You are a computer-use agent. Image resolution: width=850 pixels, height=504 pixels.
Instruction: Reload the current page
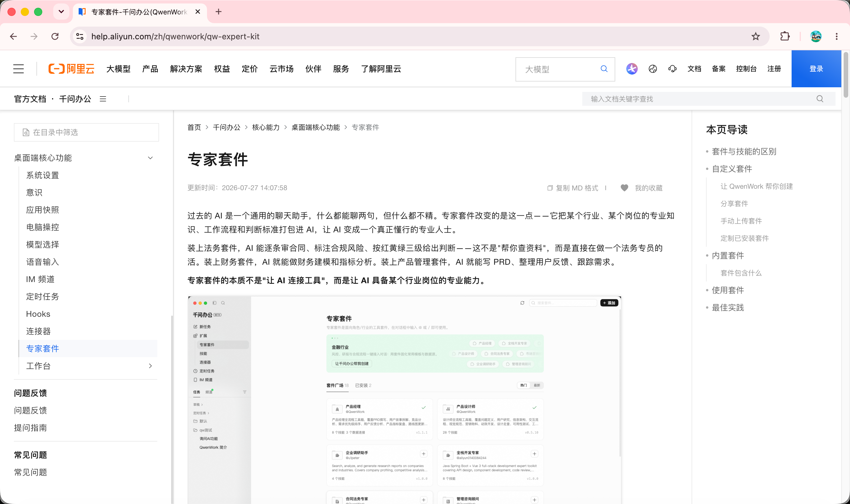point(55,36)
